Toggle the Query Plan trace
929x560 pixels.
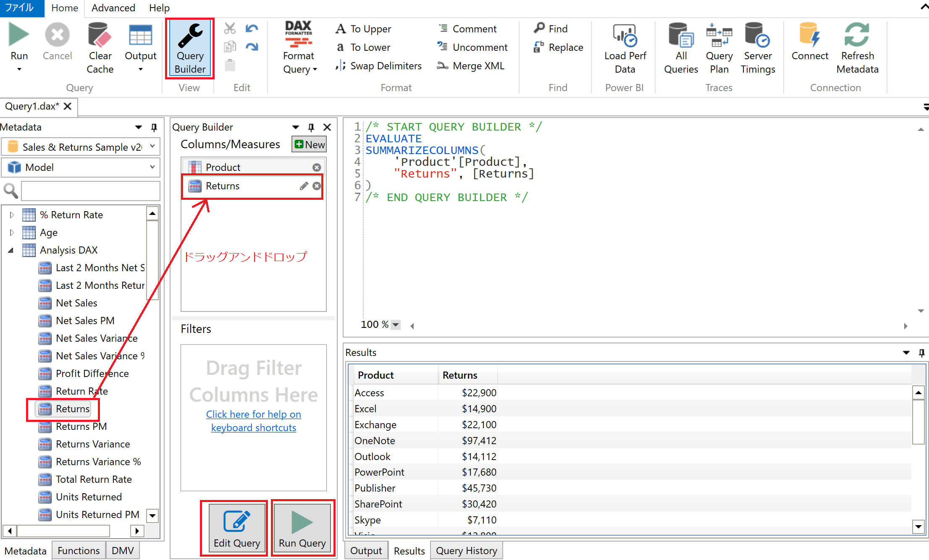coord(719,36)
